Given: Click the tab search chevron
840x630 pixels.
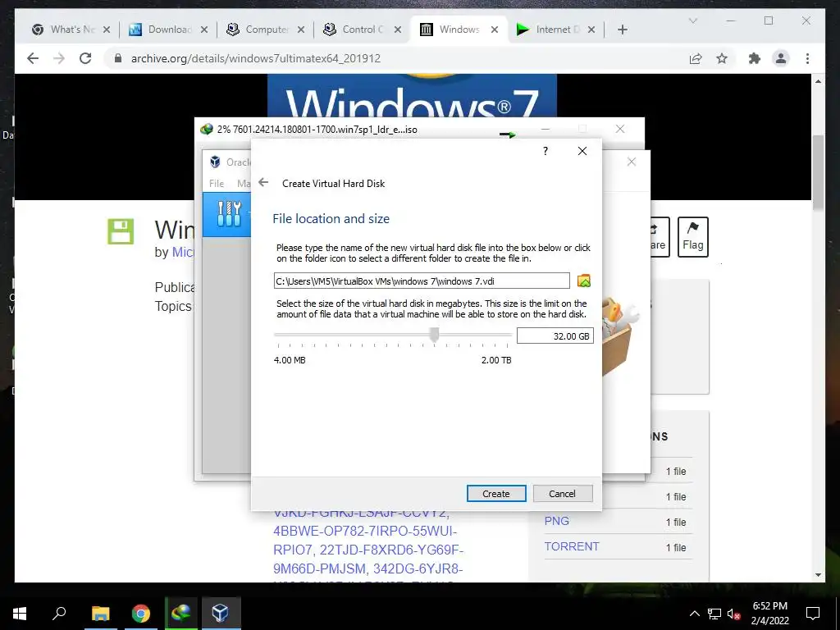Looking at the screenshot, I should (x=692, y=21).
